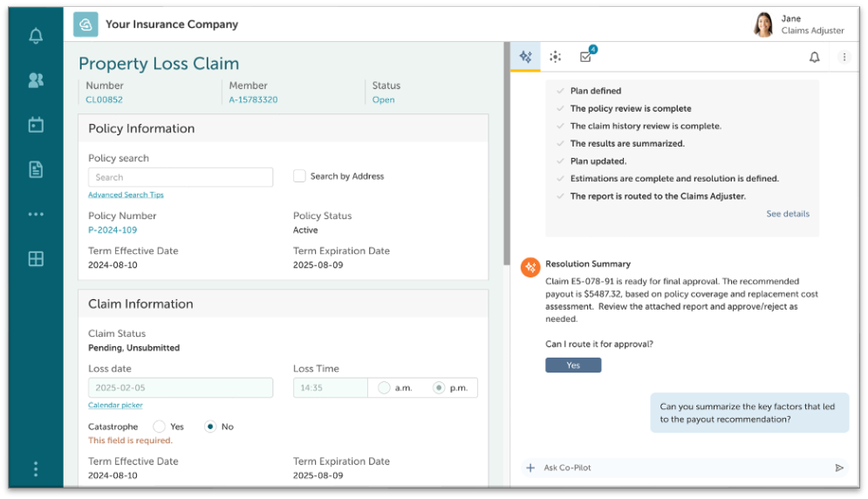The image size is (868, 499).
Task: Click the plus icon beside Ask Co-Pilot
Action: [530, 468]
